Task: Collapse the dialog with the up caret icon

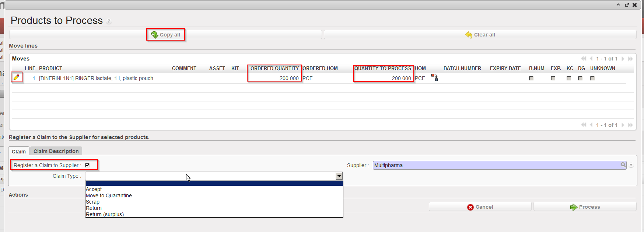Action: click(x=618, y=5)
